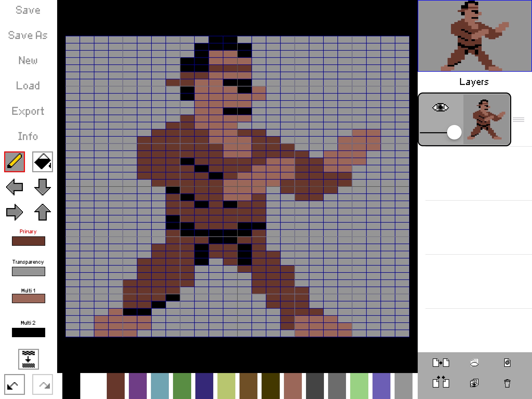This screenshot has width=532, height=399.
Task: Click the Load button
Action: pyautogui.click(x=28, y=86)
